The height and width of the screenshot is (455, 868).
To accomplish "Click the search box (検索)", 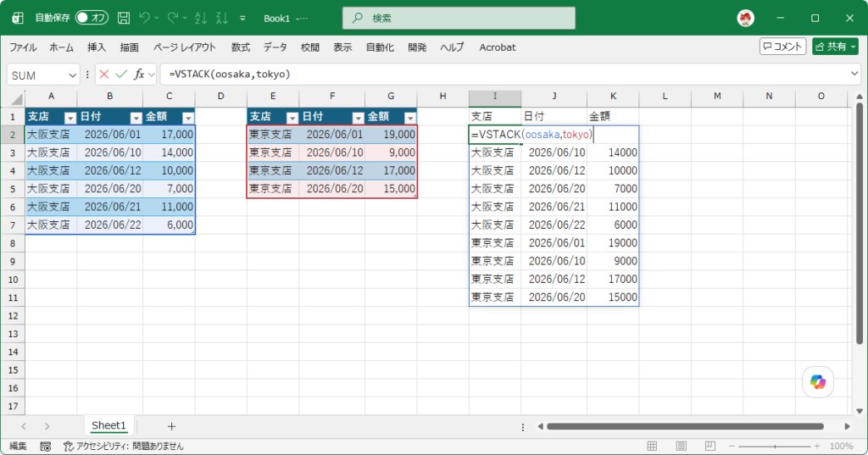I will click(x=459, y=19).
